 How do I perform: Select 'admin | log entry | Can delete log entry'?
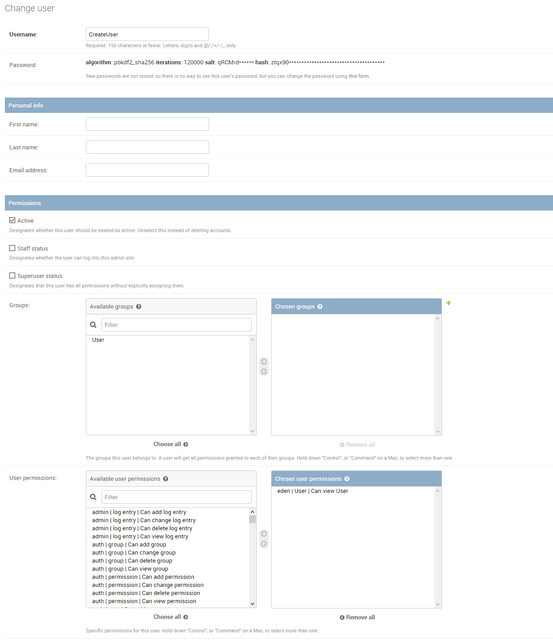pos(142,528)
